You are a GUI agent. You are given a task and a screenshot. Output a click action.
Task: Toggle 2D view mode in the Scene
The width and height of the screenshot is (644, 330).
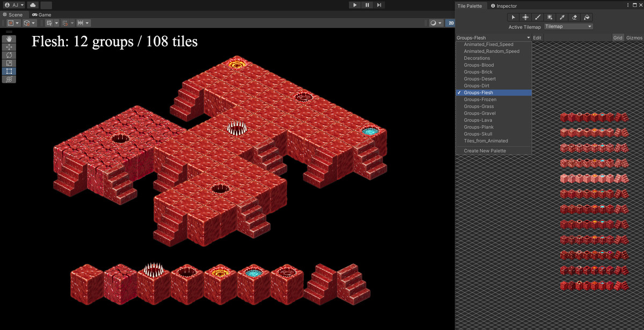click(451, 23)
